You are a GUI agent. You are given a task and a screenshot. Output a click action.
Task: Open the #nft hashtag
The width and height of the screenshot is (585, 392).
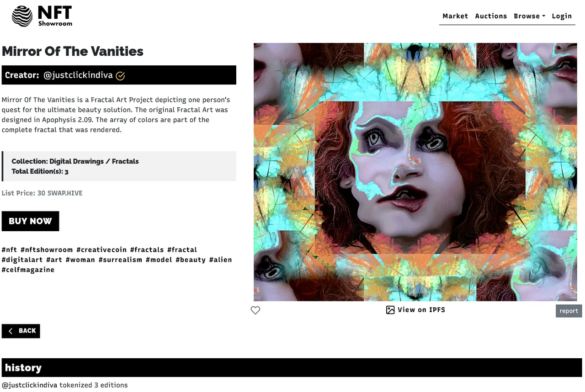point(10,250)
